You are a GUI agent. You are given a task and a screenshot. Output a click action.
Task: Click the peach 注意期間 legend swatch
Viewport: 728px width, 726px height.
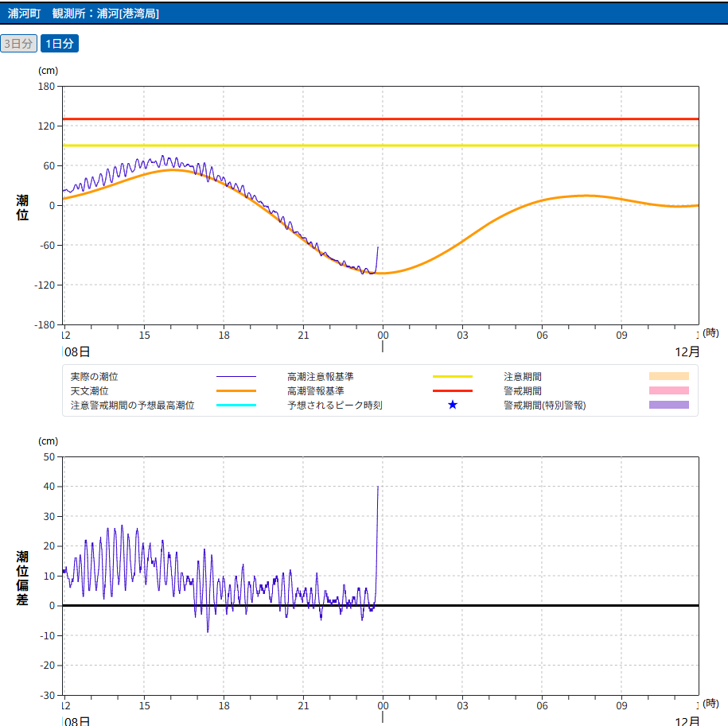668,376
